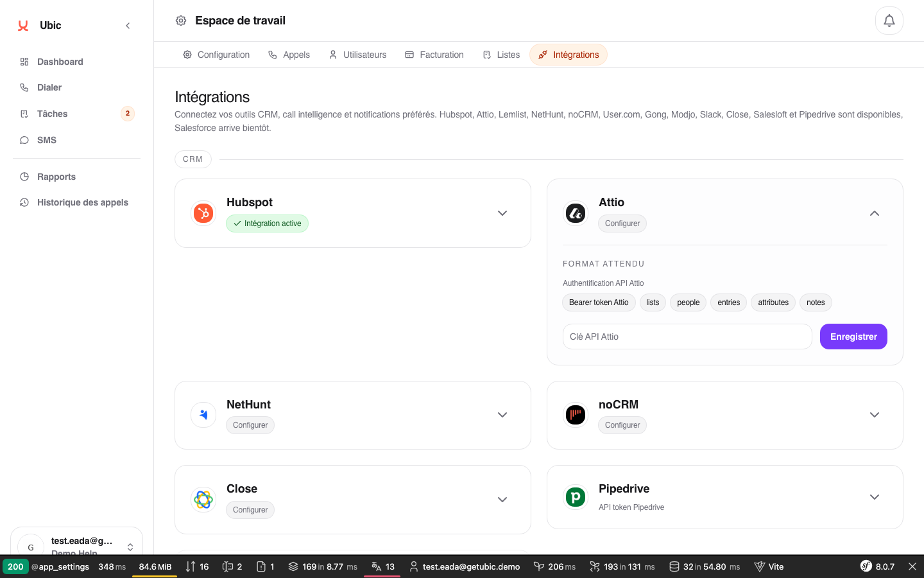Open the events panel, 193 in 131 ms
Image resolution: width=924 pixels, height=578 pixels.
point(622,566)
